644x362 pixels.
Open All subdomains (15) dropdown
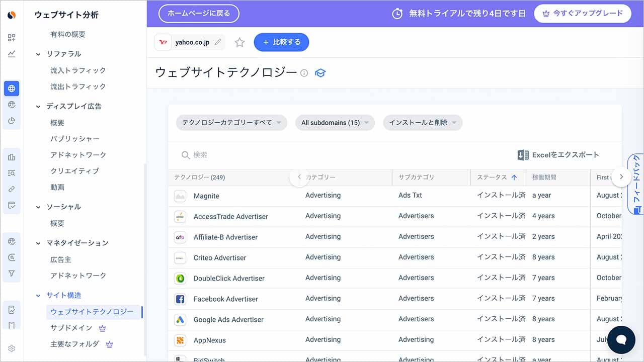(x=335, y=123)
